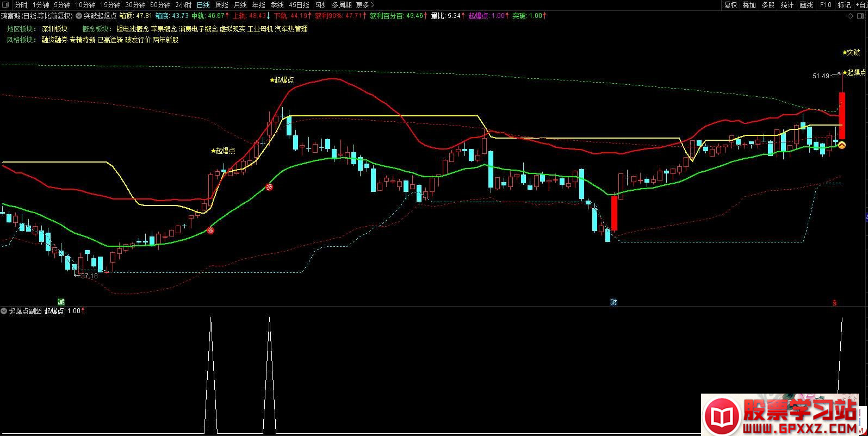Click the orange chevron icon beside the last candle

[841, 145]
